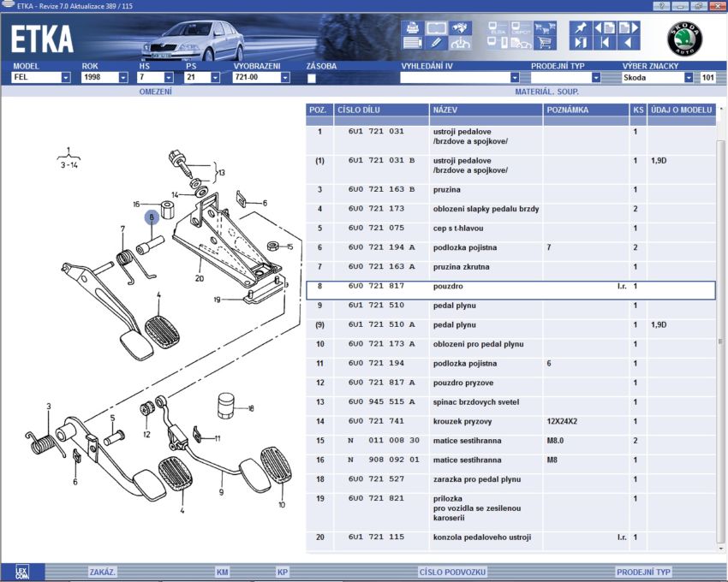
Task: Open the VYHLEDÁNÍ IV dropdown
Action: pyautogui.click(x=460, y=78)
